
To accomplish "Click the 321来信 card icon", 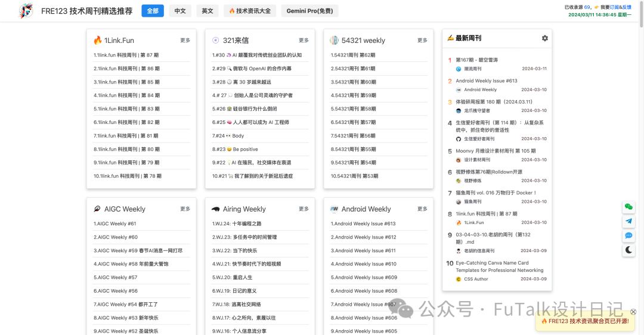I will click(216, 40).
